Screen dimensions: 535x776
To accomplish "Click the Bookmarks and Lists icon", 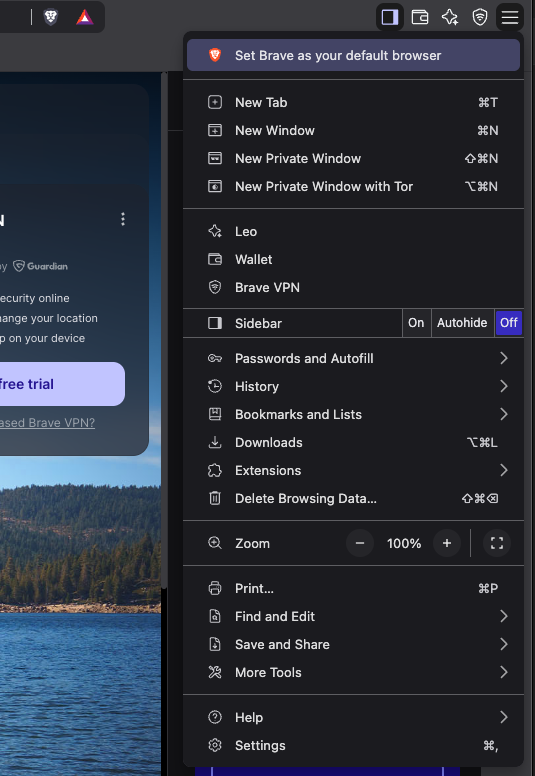I will (215, 414).
